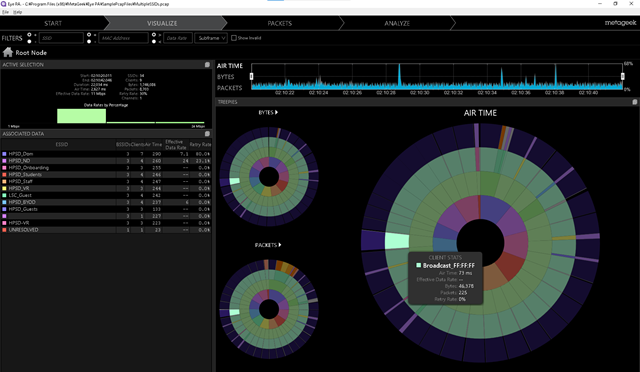Click the right timeline range handle
This screenshot has height=372, width=640.
point(622,76)
